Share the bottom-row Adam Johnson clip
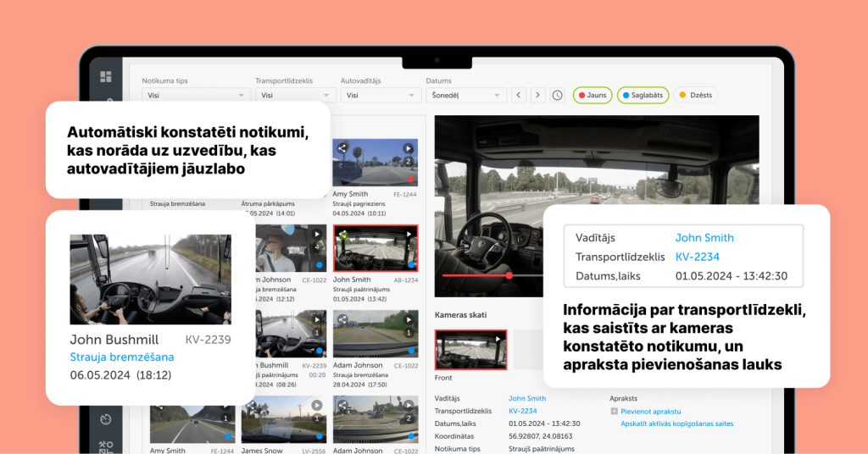The image size is (868, 454). pyautogui.click(x=342, y=406)
